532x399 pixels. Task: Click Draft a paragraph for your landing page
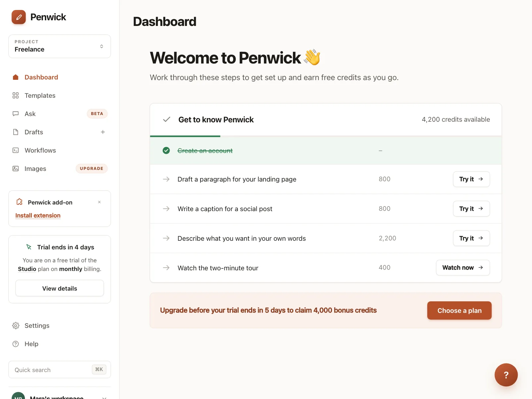click(x=237, y=179)
